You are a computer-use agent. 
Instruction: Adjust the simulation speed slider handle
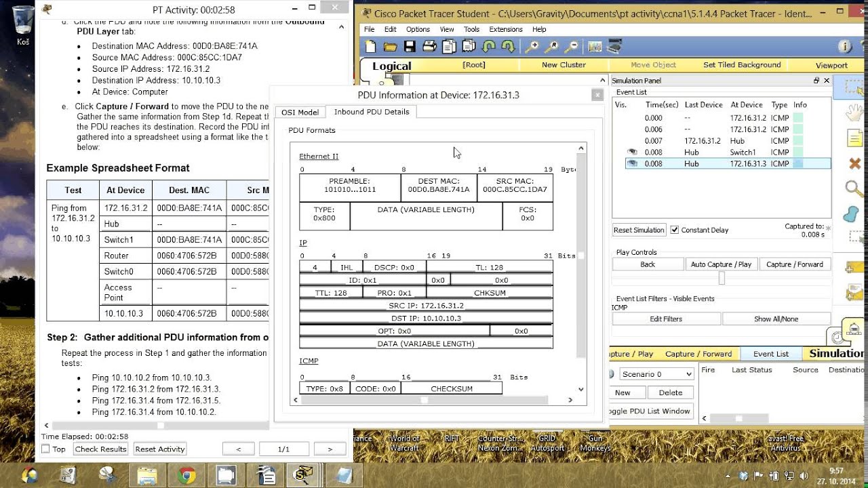coord(722,278)
